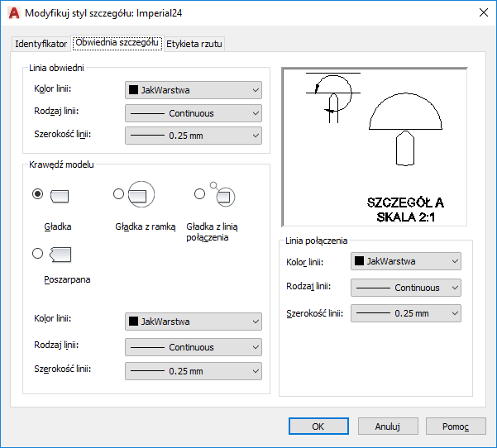Confirm with the OK button

(318, 427)
